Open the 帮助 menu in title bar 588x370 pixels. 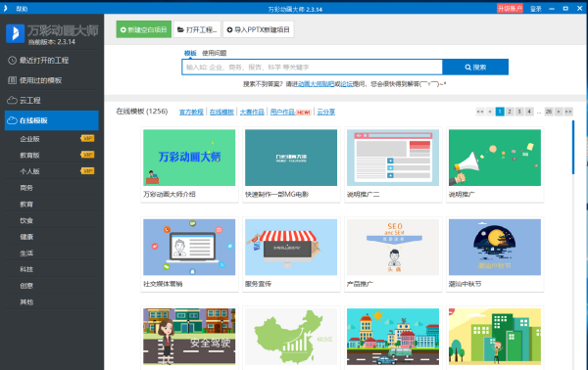(22, 9)
